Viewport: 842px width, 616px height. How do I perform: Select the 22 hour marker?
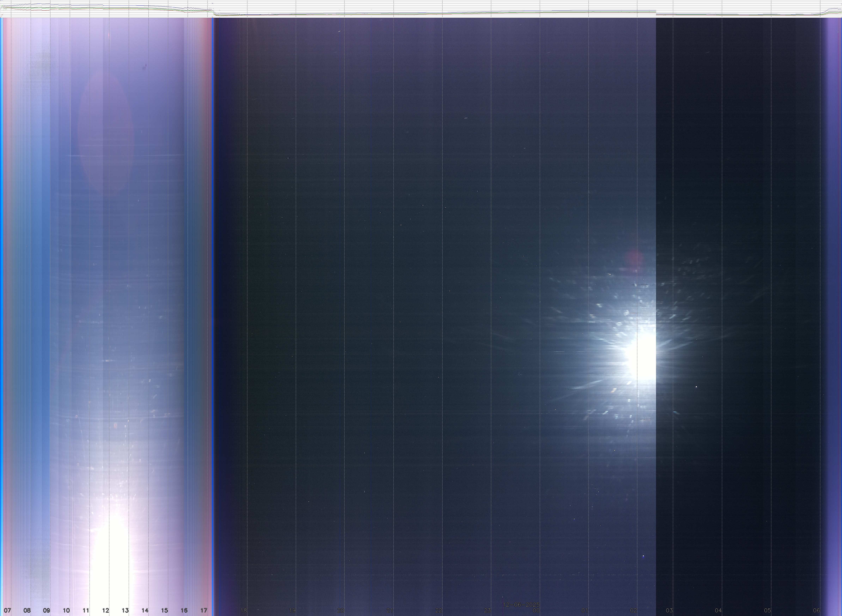click(x=439, y=610)
